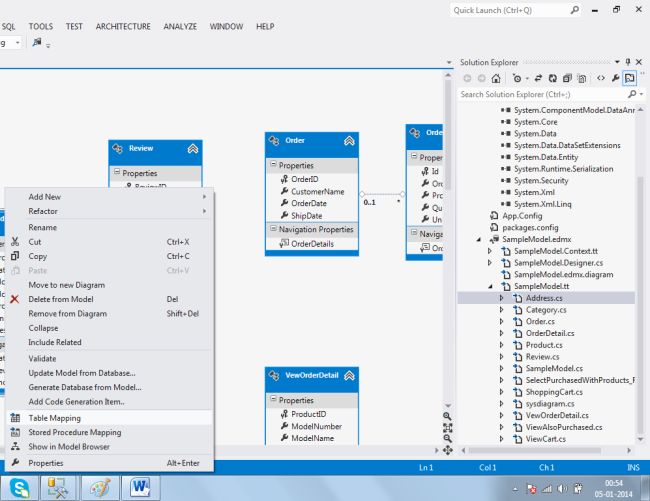Open Microsoft Word from taskbar
The height and width of the screenshot is (501, 650).
click(140, 488)
